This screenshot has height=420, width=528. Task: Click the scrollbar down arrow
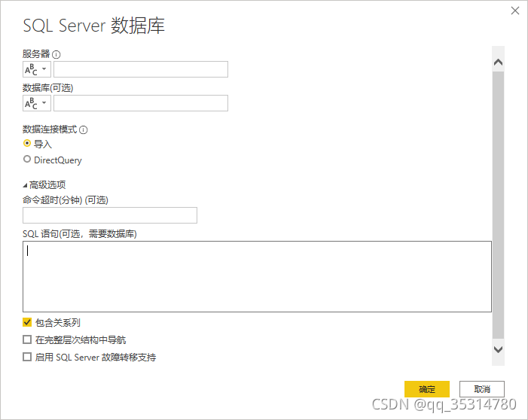pyautogui.click(x=498, y=349)
